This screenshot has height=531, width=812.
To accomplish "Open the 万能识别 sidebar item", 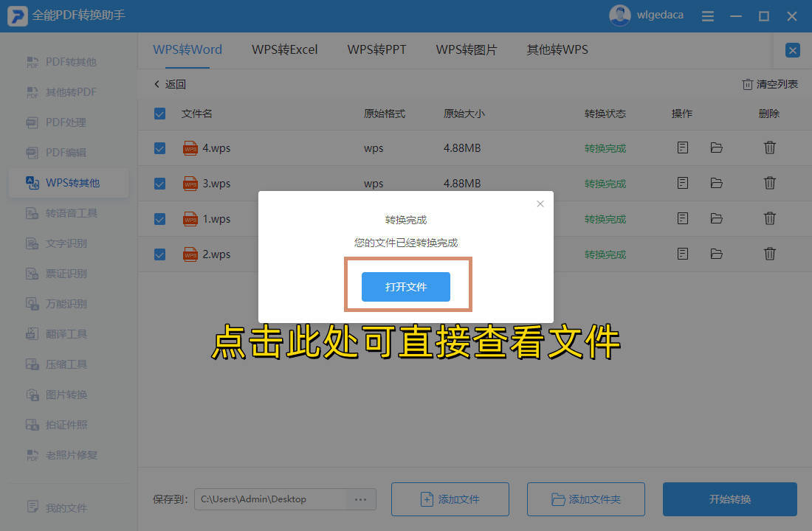I will tap(56, 304).
